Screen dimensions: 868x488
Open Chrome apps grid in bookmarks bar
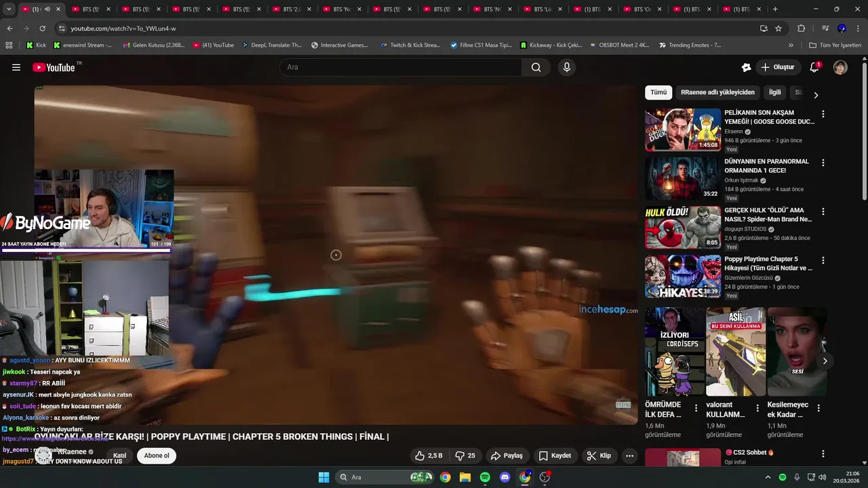pos(9,45)
